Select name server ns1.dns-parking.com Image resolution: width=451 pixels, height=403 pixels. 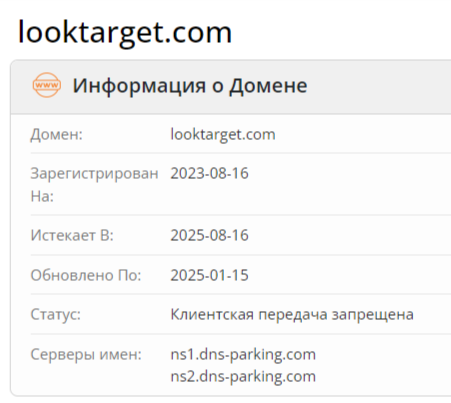[243, 354]
